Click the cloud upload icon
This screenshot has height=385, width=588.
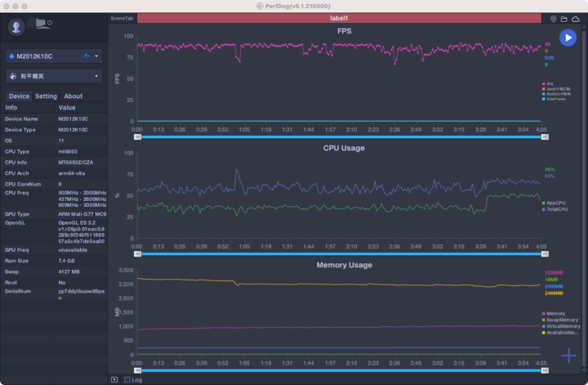coord(576,18)
